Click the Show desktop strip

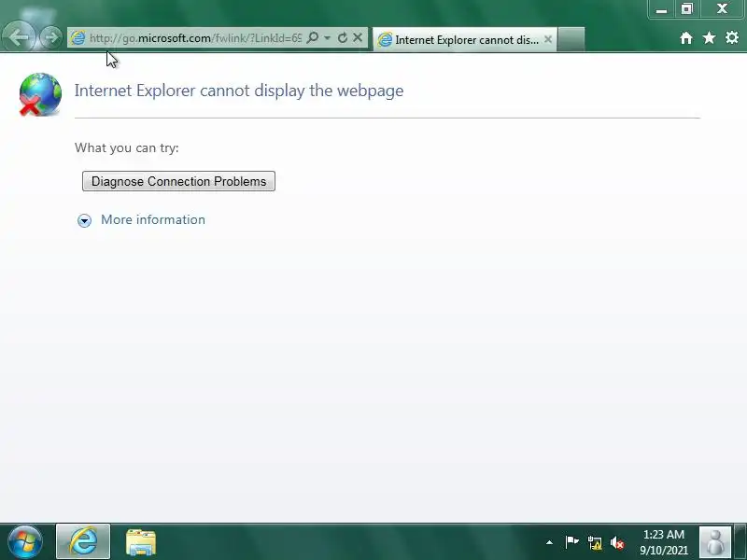click(740, 542)
